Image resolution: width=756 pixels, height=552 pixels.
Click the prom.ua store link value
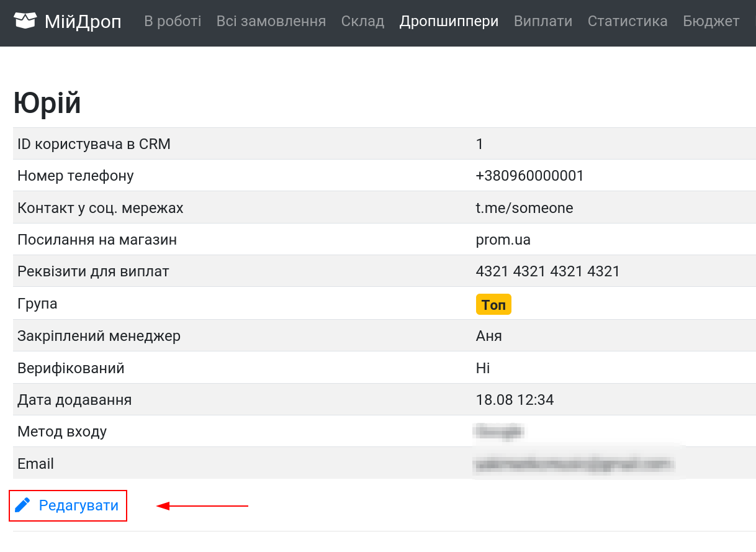click(x=503, y=240)
